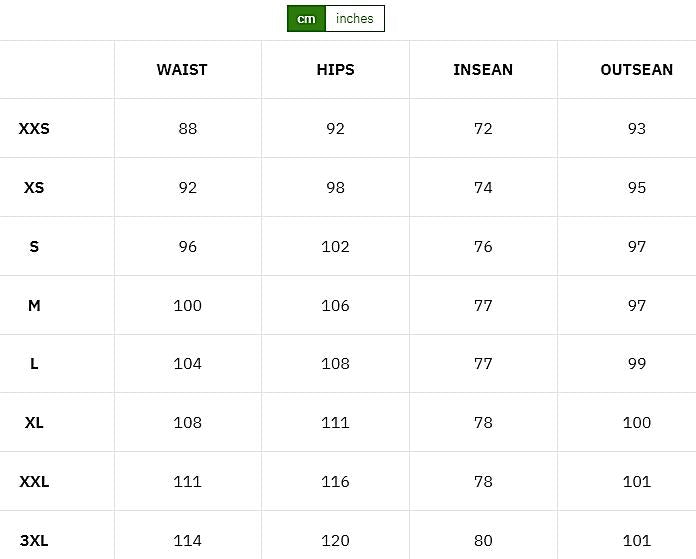
Task: Select the XXL size row label
Action: (34, 482)
